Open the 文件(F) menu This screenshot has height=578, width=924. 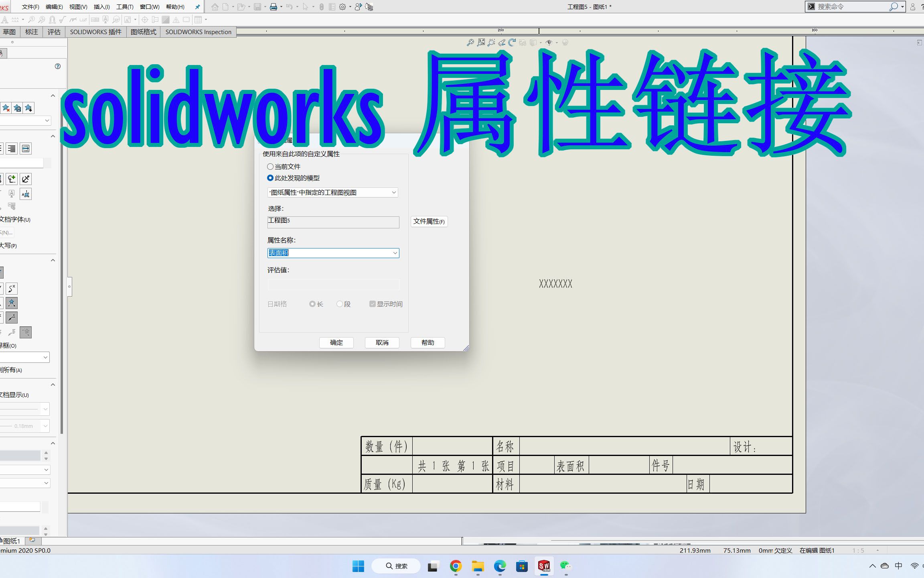point(30,7)
